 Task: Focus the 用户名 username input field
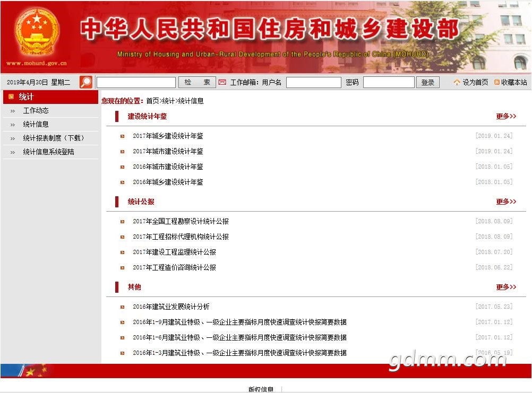(313, 82)
